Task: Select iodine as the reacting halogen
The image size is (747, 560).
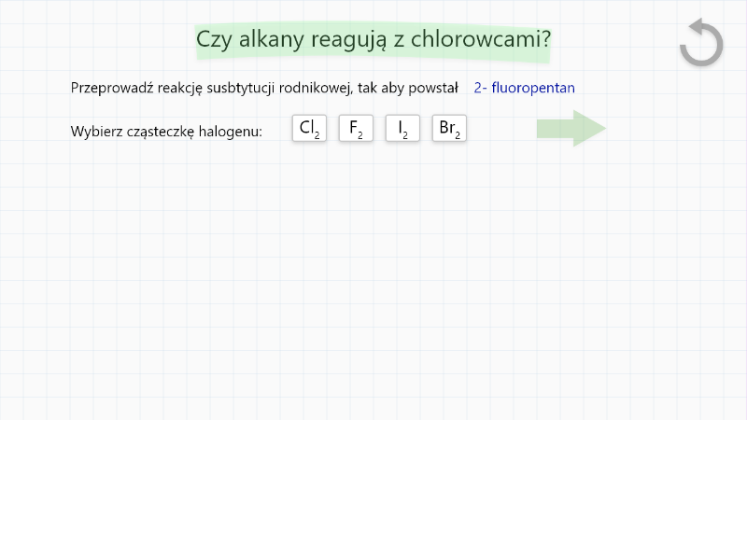Action: coord(402,129)
